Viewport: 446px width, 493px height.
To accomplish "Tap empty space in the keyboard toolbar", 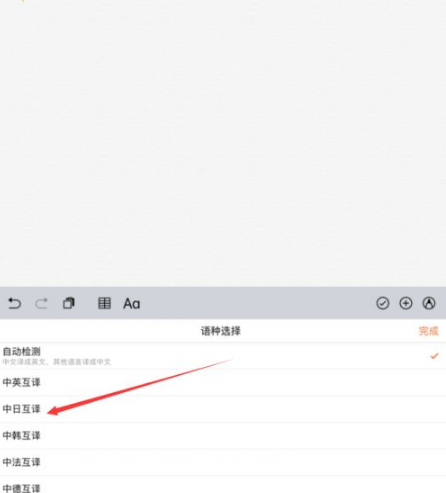I will pyautogui.click(x=257, y=303).
